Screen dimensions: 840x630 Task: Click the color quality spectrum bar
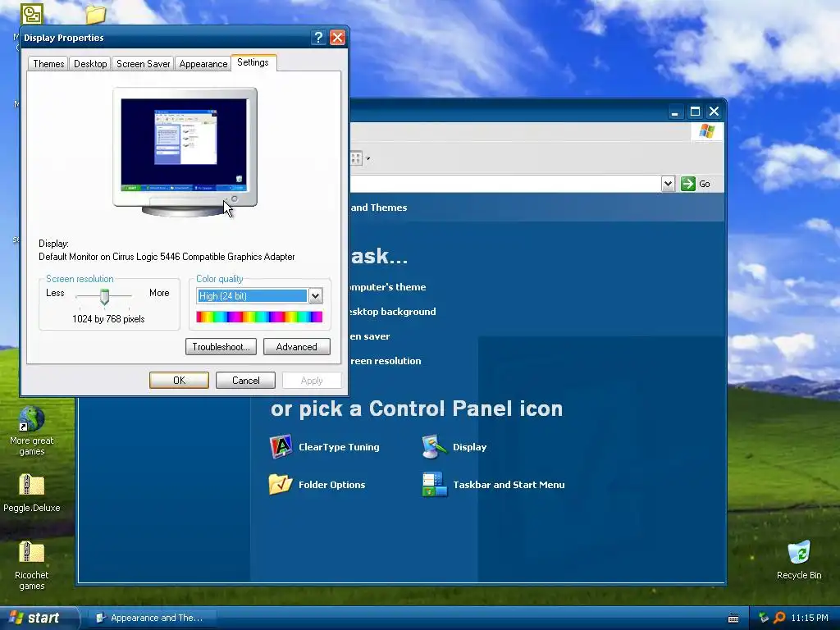tap(259, 317)
